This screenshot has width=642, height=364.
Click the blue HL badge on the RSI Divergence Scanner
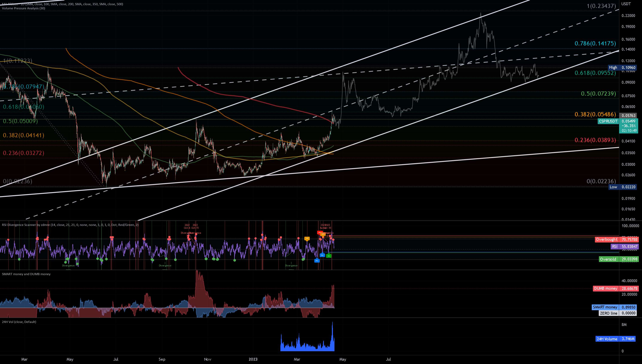[322, 255]
